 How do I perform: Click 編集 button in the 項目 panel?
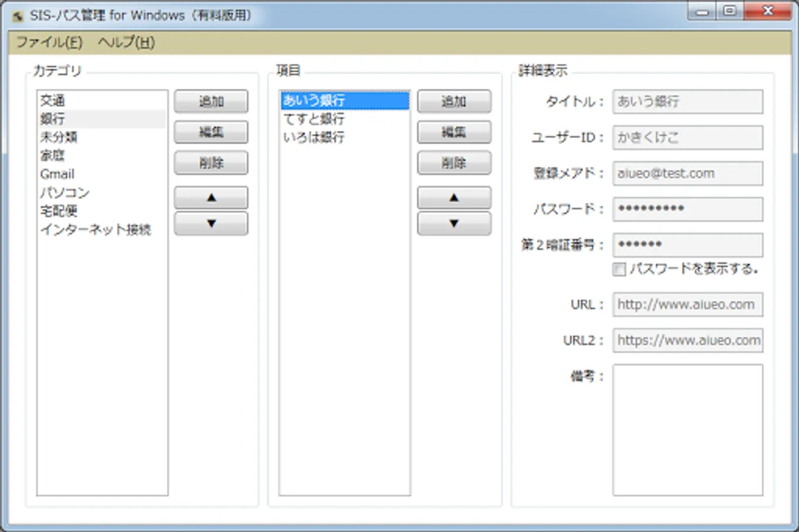(x=454, y=132)
